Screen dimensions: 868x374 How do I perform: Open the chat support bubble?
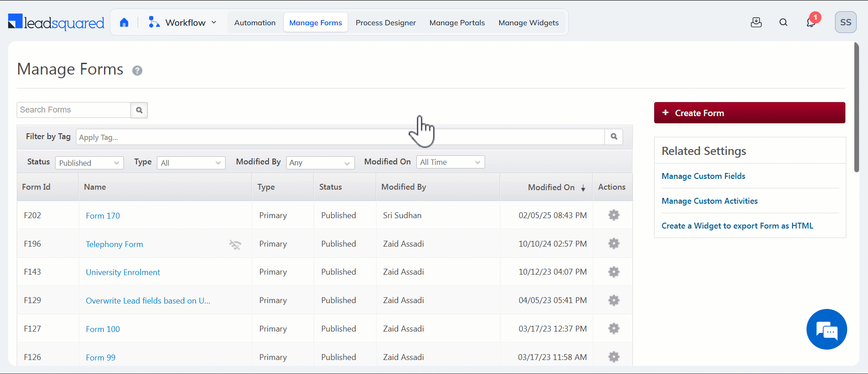click(x=826, y=329)
